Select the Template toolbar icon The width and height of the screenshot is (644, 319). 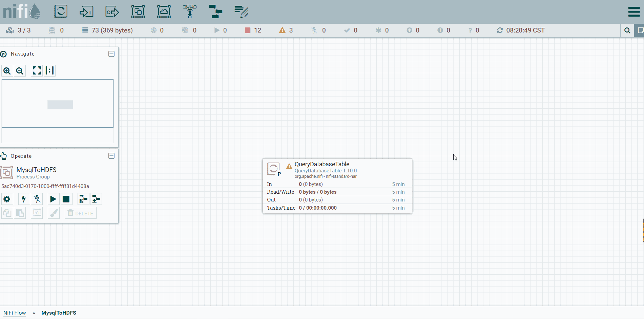click(215, 12)
